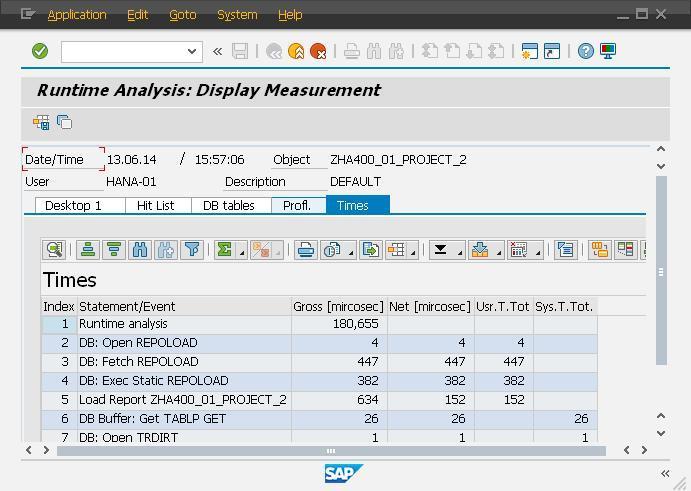Switch to the Profl. tab
Viewport: 691px width, 491px height.
(298, 205)
